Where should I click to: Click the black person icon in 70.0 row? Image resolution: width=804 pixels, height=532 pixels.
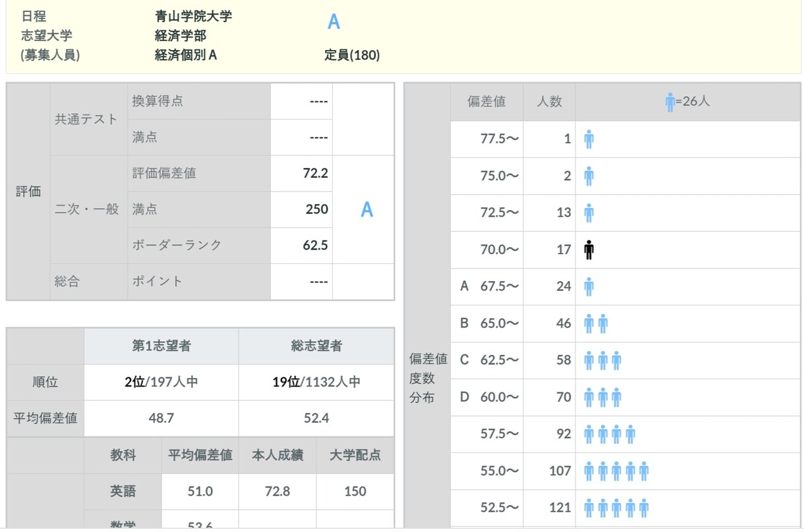pos(589,250)
